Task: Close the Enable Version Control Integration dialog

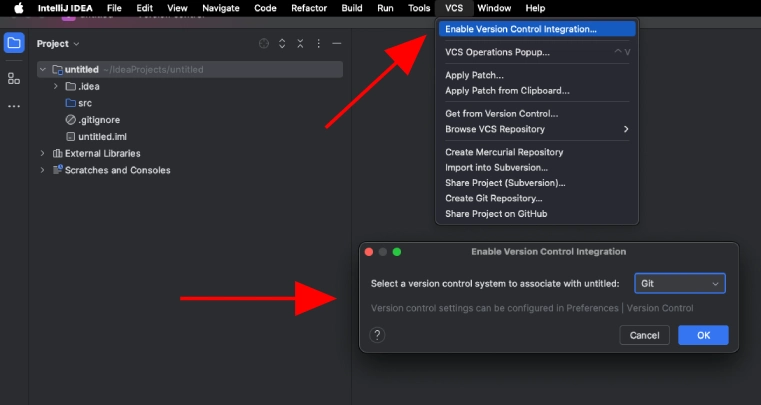Action: point(369,252)
